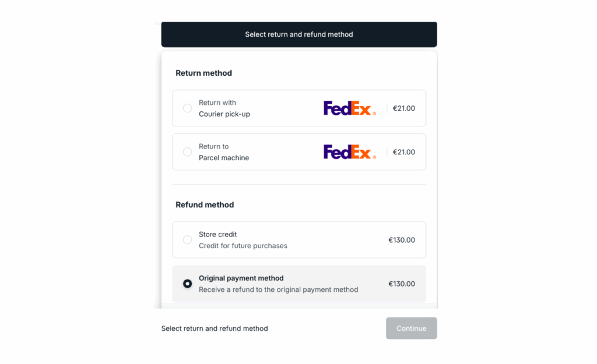
Task: Click the dark header bar title
Action: click(x=298, y=34)
